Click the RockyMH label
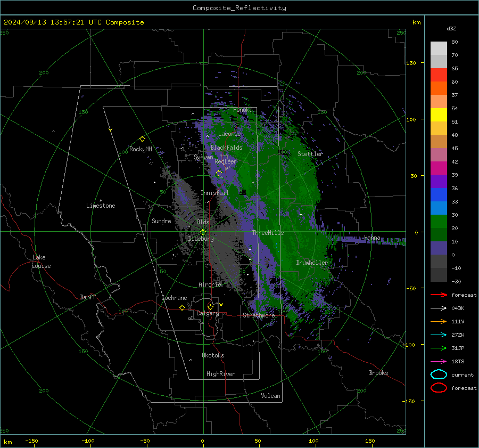This screenshot has height=448, width=479. (x=141, y=149)
